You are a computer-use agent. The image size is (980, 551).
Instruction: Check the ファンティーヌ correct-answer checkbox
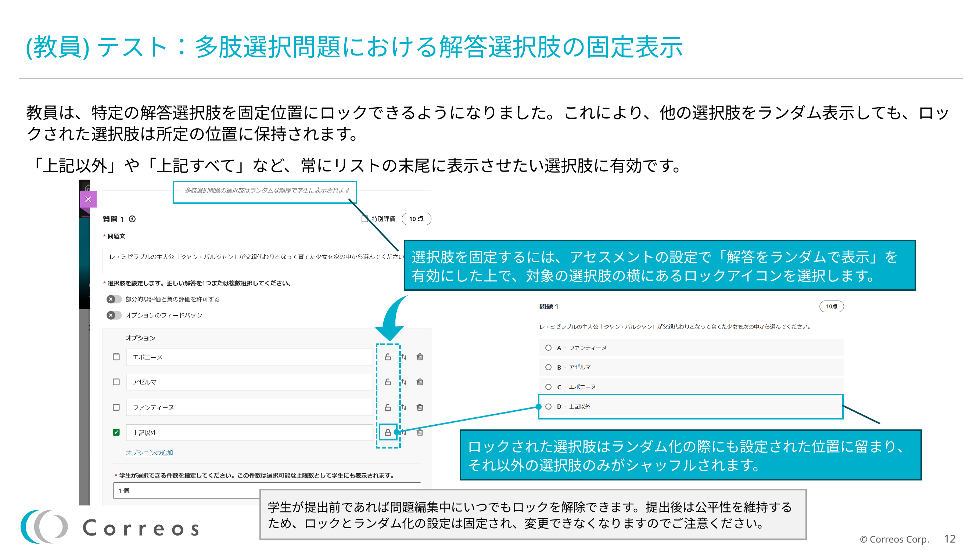116,407
